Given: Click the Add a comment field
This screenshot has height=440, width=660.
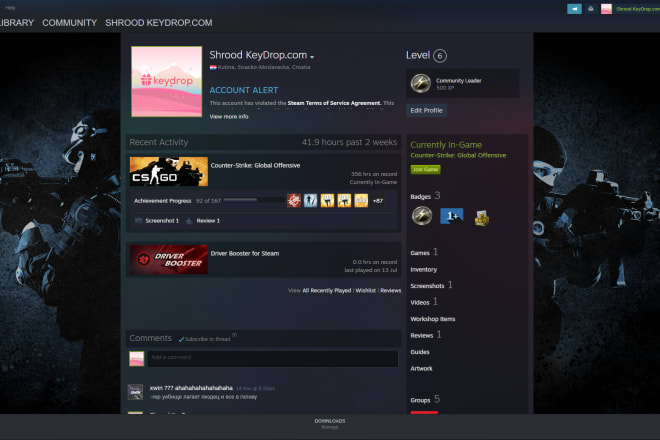Looking at the screenshot, I should point(273,359).
